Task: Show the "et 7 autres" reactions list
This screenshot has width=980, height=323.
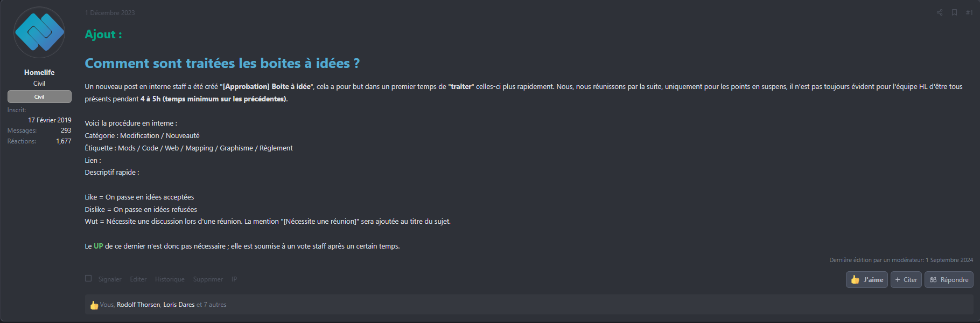Action: (x=212, y=305)
